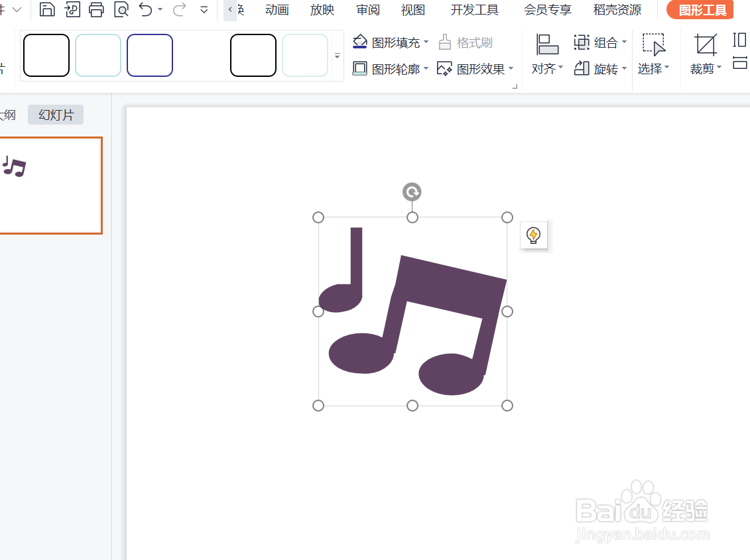Open the 选择 dropdown arrow
This screenshot has height=560, width=750.
click(666, 67)
